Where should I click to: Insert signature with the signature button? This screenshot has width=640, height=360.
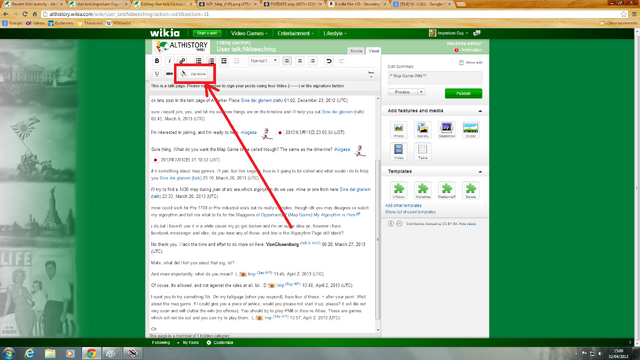coord(194,74)
